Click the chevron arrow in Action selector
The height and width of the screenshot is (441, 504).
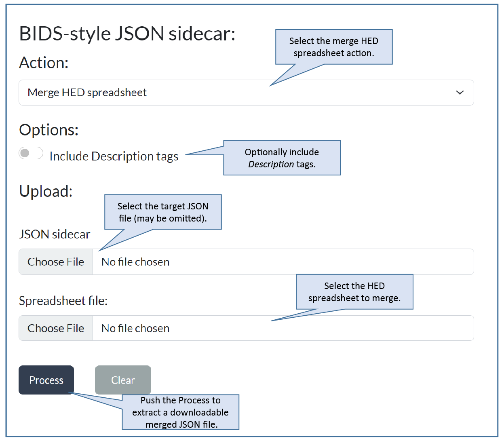(x=460, y=93)
